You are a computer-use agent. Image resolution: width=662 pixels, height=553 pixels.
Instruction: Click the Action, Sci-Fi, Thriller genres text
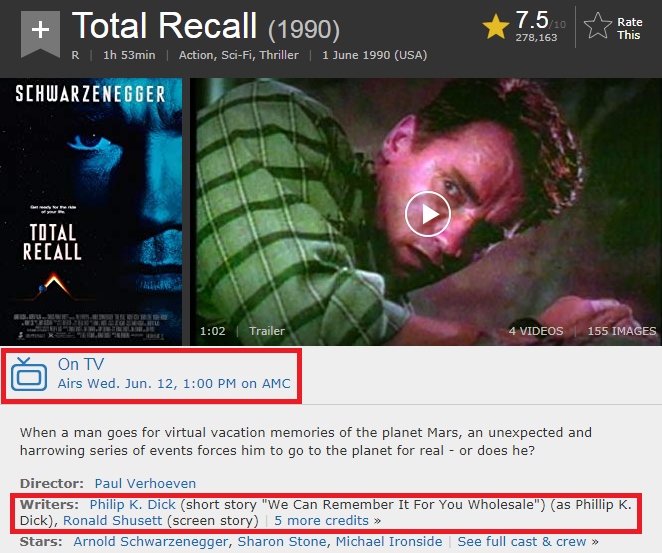tap(239, 55)
